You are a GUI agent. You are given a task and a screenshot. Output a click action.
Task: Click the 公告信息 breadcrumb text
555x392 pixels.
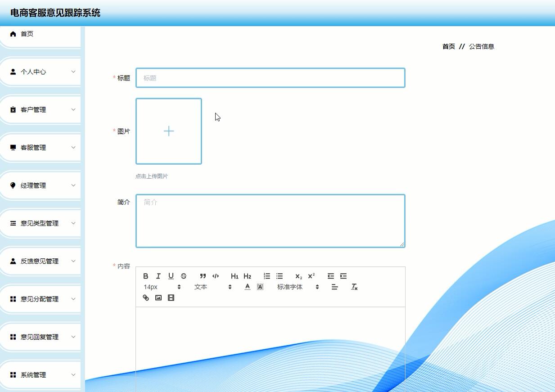pos(482,46)
